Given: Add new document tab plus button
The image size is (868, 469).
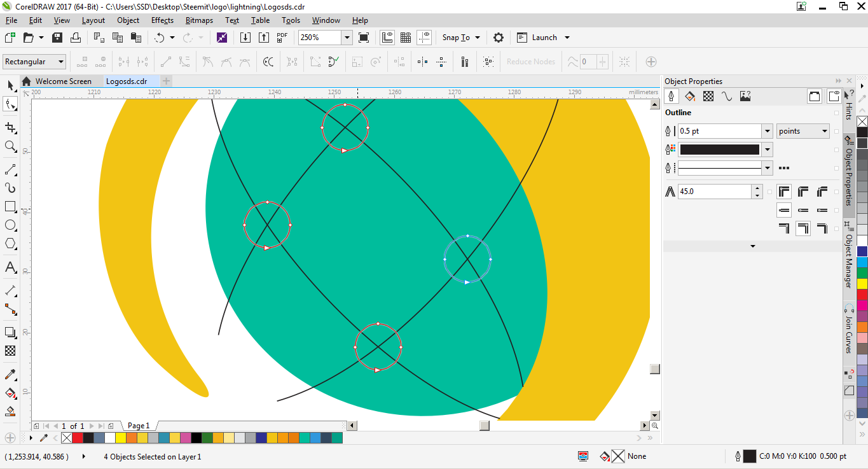Looking at the screenshot, I should 166,81.
